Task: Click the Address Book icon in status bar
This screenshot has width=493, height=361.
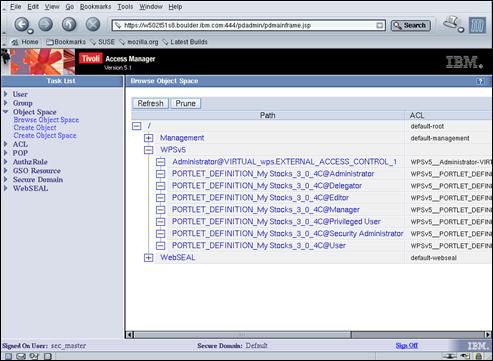Action: pyautogui.click(x=48, y=356)
